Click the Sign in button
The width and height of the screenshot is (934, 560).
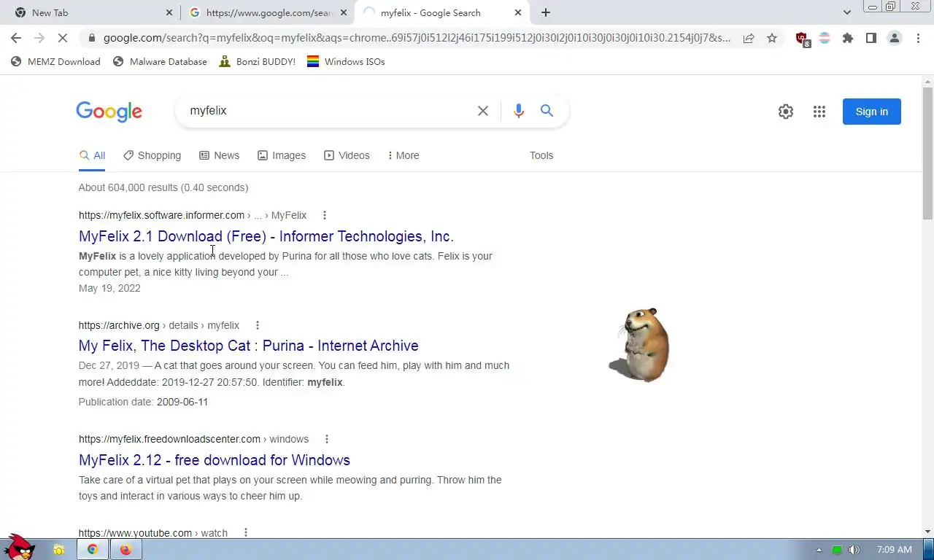[871, 112]
